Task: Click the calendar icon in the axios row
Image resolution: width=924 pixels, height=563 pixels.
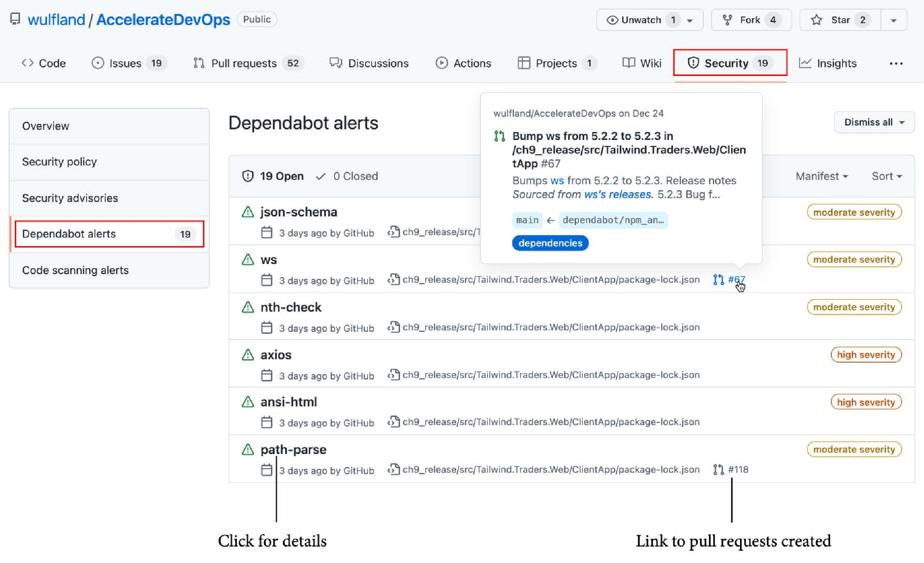Action: (267, 375)
